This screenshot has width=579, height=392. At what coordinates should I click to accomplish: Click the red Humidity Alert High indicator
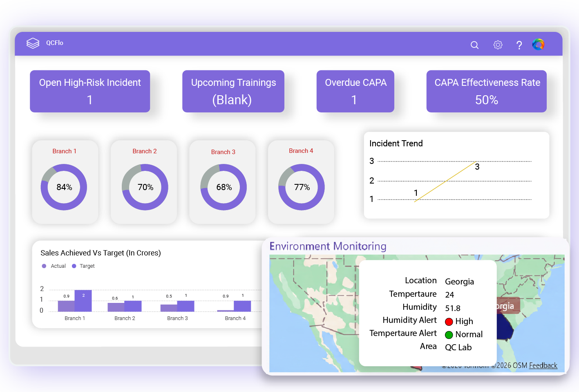449,322
